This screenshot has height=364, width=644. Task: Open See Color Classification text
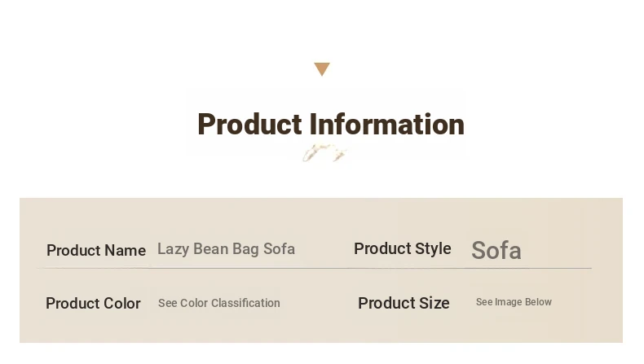point(219,303)
